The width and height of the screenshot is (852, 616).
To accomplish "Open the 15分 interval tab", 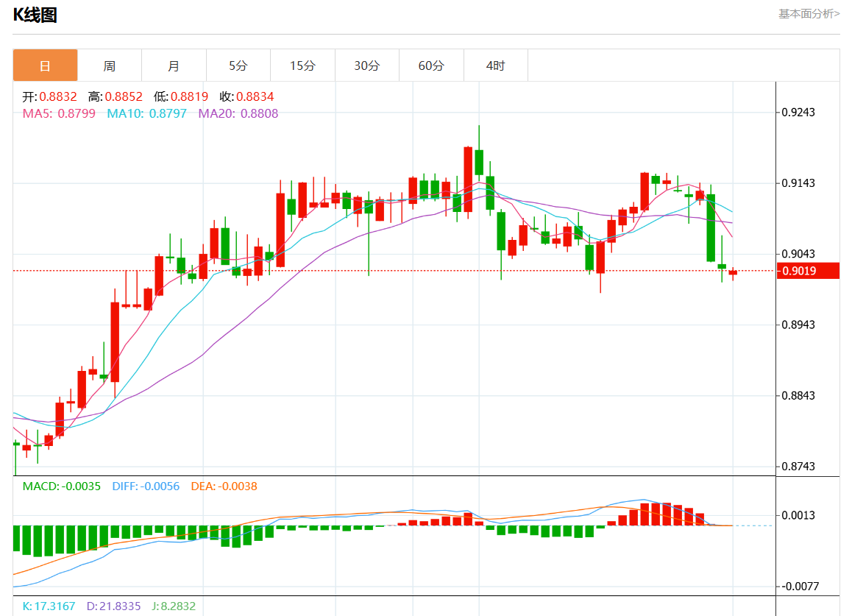I will pos(302,66).
